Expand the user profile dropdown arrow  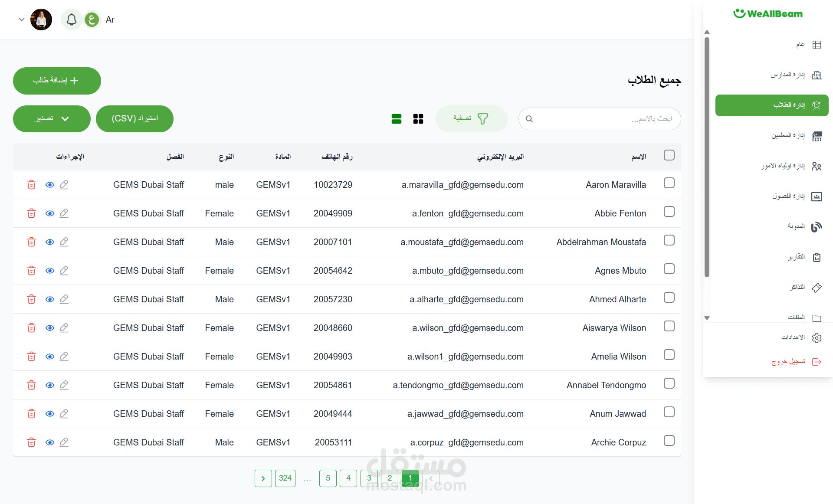coord(21,20)
